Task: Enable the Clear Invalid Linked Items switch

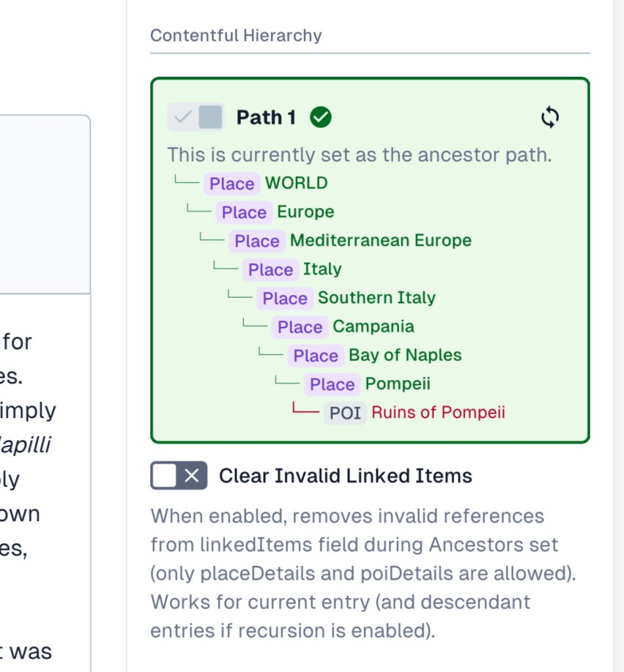Action: (178, 476)
